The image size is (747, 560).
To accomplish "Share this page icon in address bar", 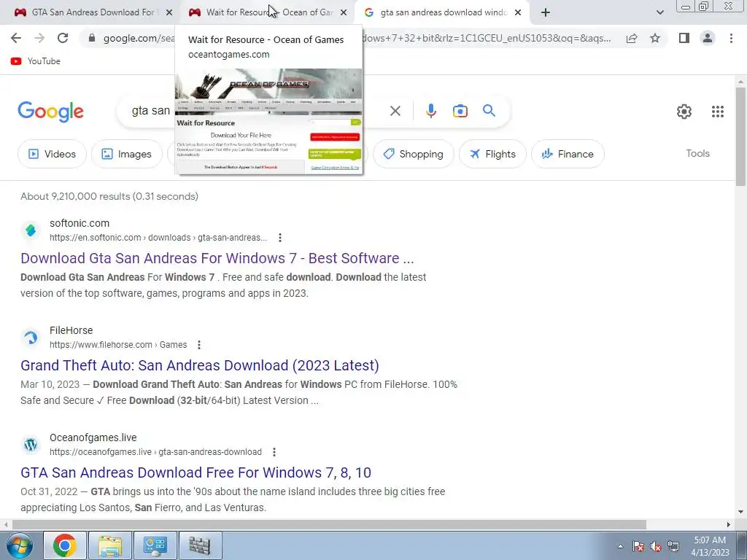I will pos(632,38).
